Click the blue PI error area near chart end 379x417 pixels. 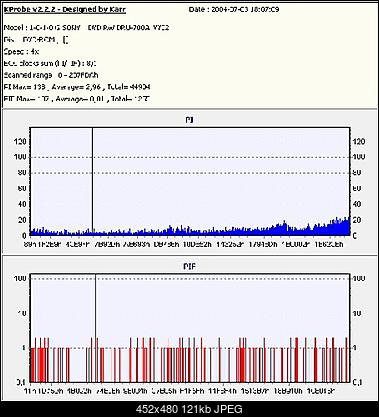338,228
